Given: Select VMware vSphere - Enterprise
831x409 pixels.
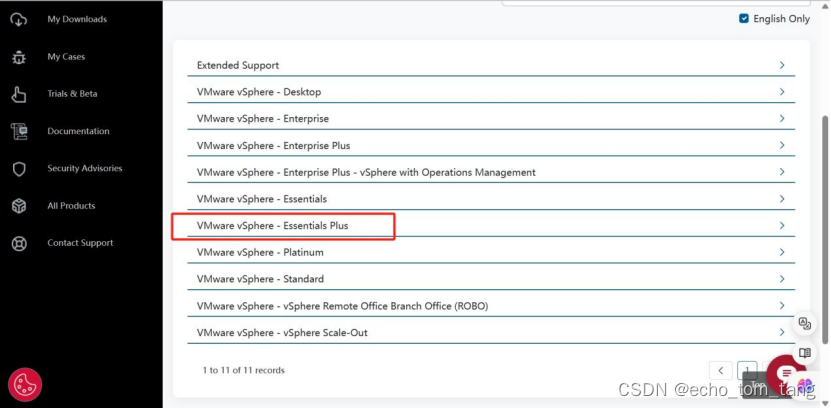Looking at the screenshot, I should tap(263, 119).
